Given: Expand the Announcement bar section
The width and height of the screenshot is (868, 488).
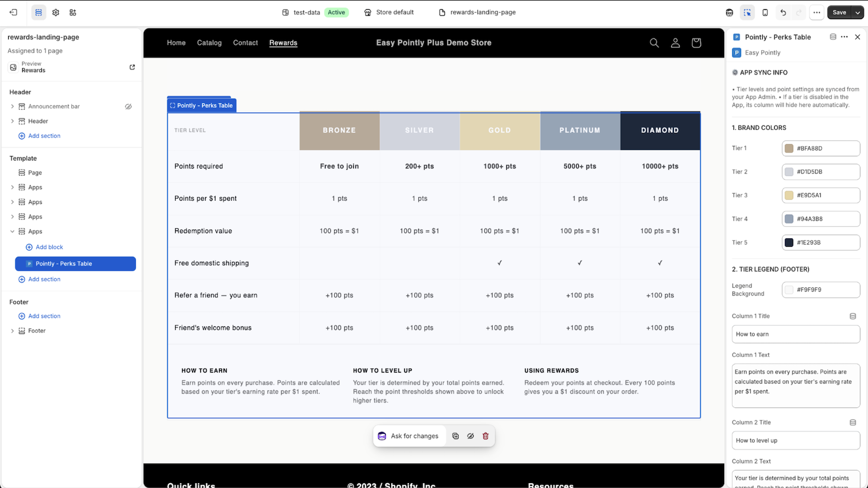Looking at the screenshot, I should coord(12,107).
